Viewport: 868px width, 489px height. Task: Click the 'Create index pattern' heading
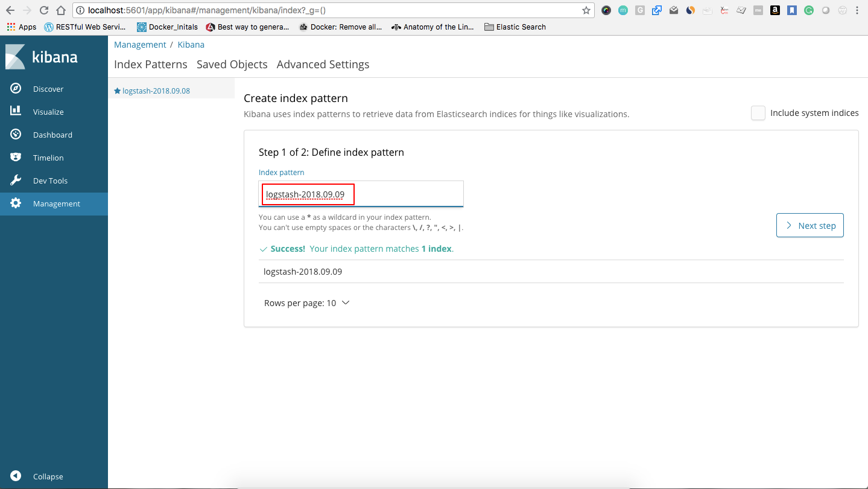coord(296,98)
